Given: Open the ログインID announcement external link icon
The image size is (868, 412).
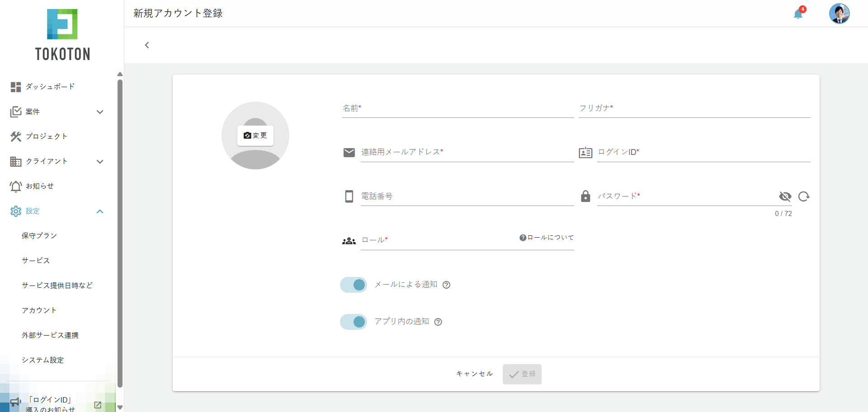Looking at the screenshot, I should [98, 405].
